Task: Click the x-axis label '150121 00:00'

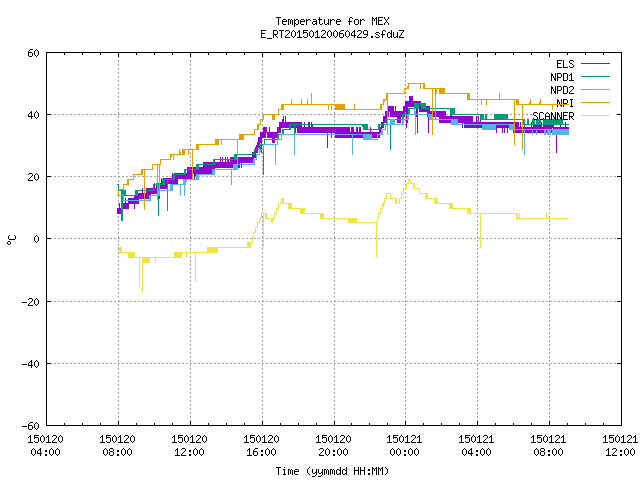Action: [x=404, y=446]
